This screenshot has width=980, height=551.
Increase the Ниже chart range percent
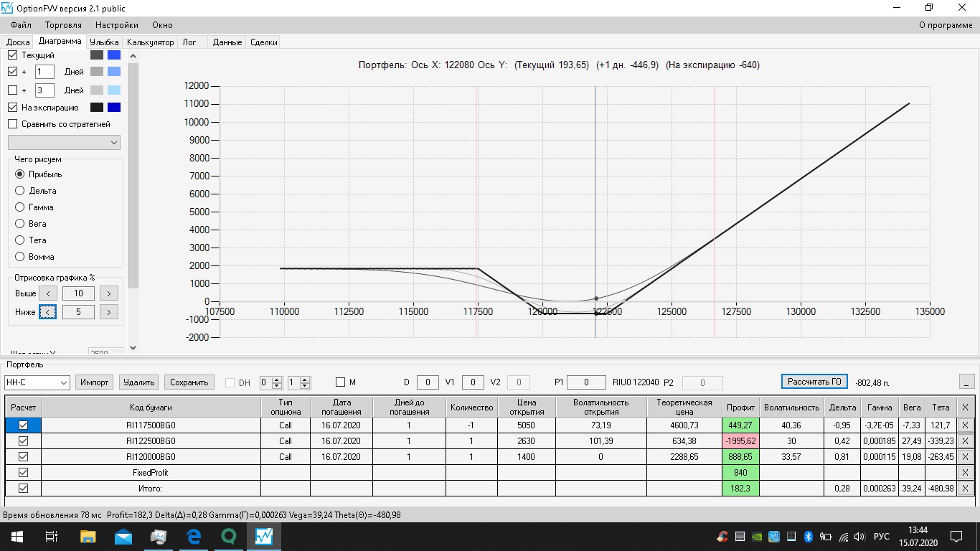tap(109, 312)
